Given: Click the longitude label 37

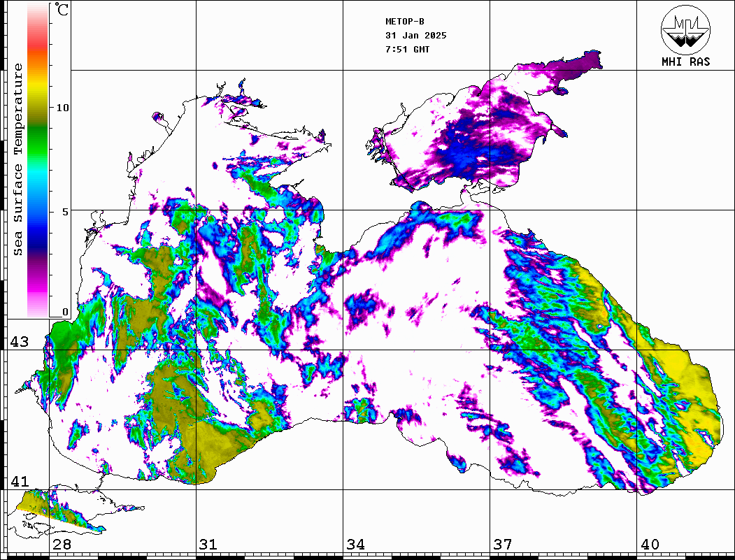Looking at the screenshot, I should coord(503,545).
